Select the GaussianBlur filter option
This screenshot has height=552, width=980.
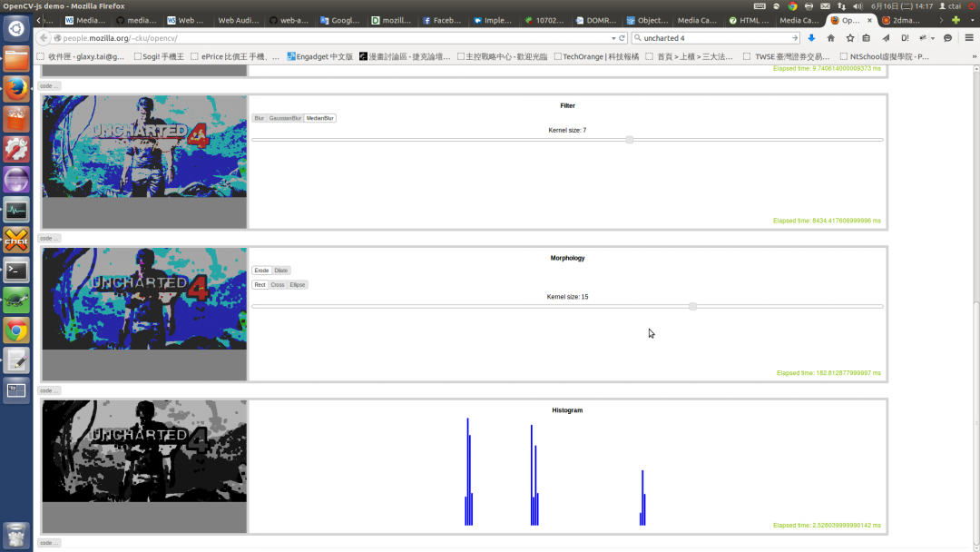[x=285, y=118]
